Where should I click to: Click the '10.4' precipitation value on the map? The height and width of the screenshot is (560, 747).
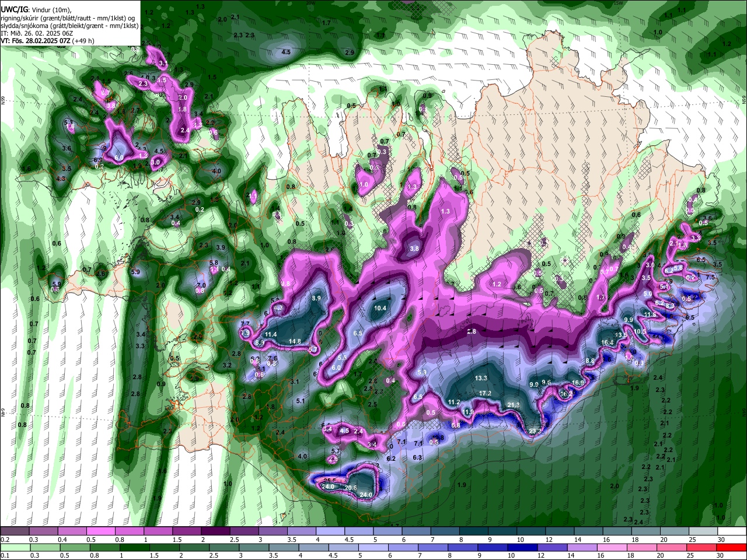pos(381,308)
